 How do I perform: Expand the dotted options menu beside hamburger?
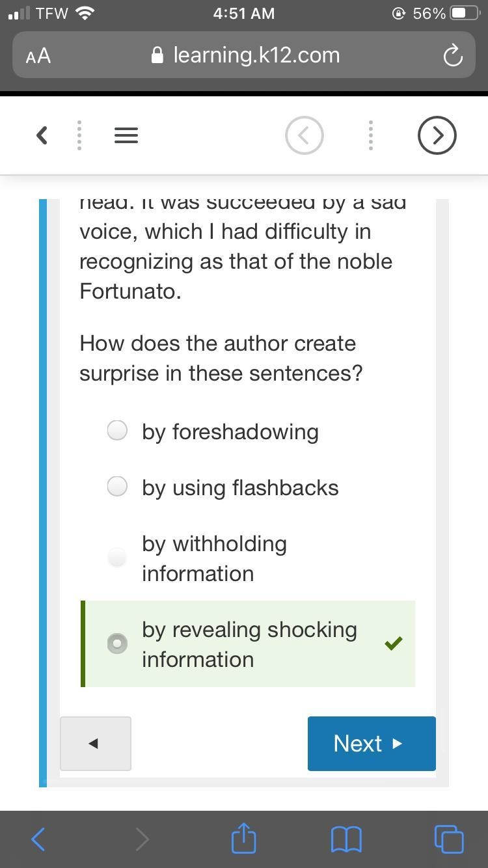[x=79, y=135]
